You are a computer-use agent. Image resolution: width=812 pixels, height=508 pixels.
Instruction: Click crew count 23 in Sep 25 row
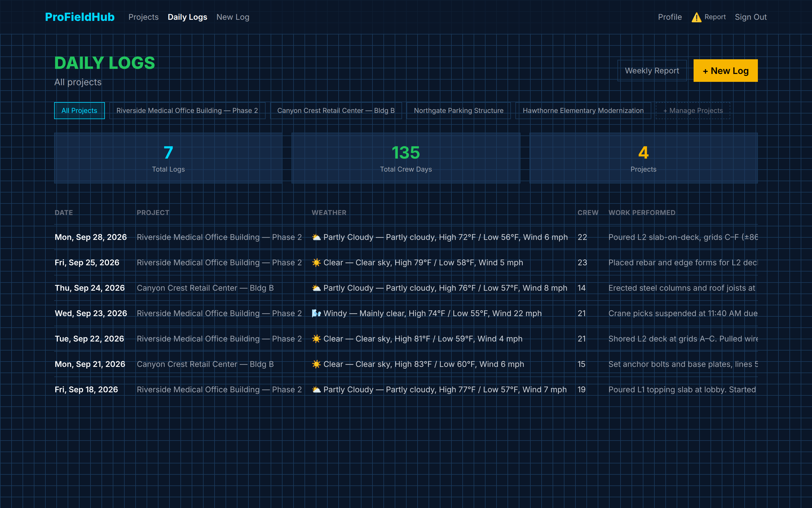pos(582,262)
